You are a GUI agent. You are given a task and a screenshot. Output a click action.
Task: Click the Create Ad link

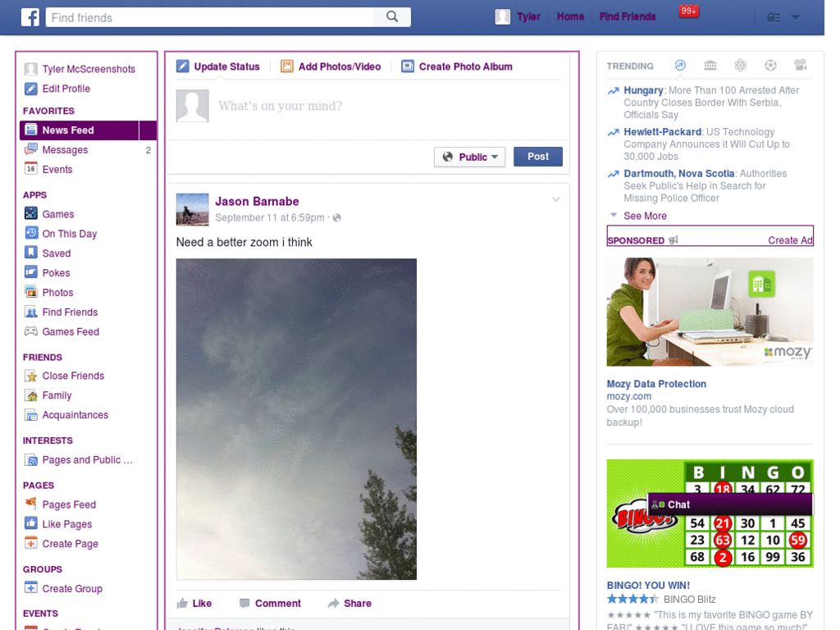(790, 240)
